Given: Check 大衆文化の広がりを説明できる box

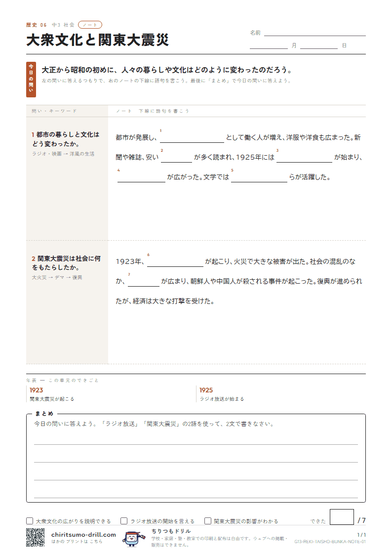Looking at the screenshot, I should pyautogui.click(x=30, y=521).
